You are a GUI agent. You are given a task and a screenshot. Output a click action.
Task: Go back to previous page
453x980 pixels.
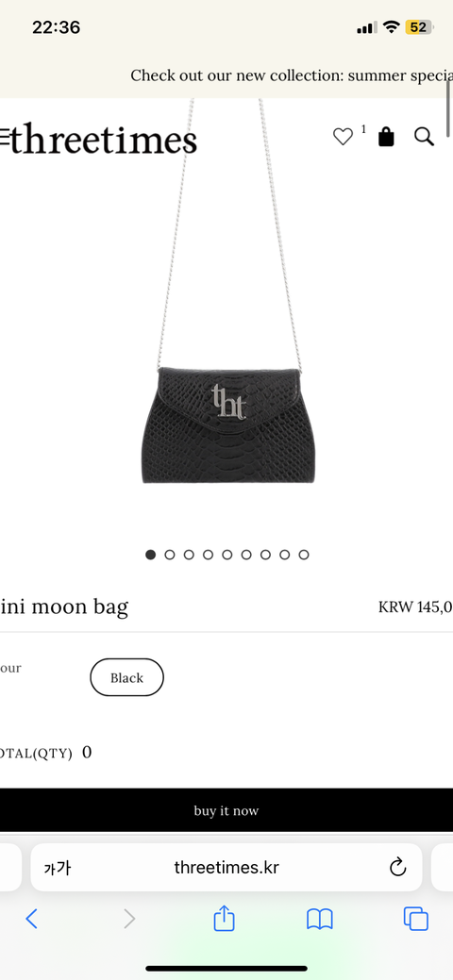click(x=32, y=919)
